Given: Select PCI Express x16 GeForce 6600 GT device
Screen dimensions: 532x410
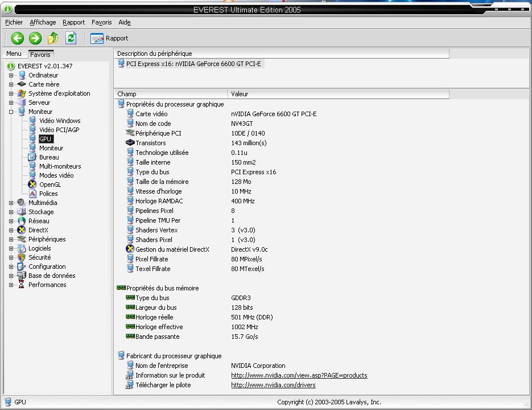Looking at the screenshot, I should click(x=190, y=64).
